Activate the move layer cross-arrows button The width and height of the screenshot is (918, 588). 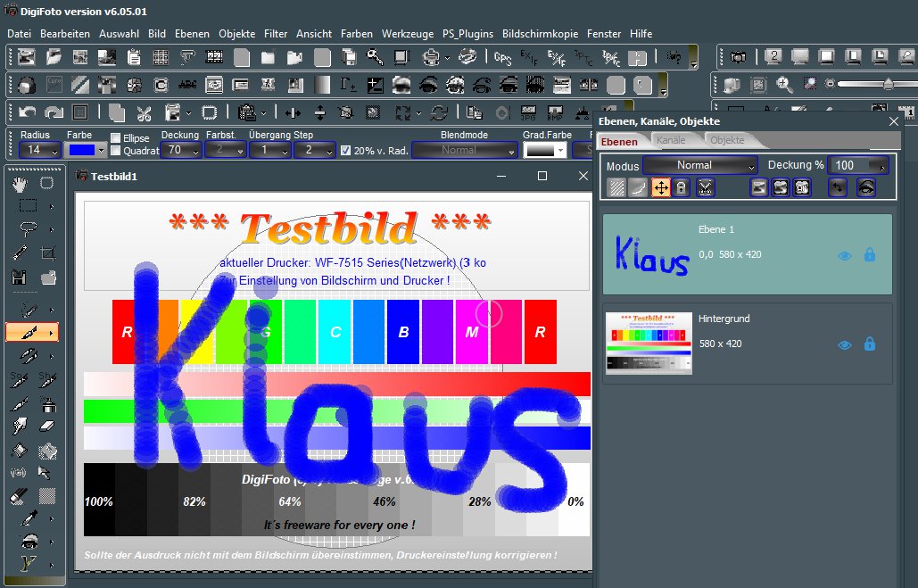coord(661,187)
